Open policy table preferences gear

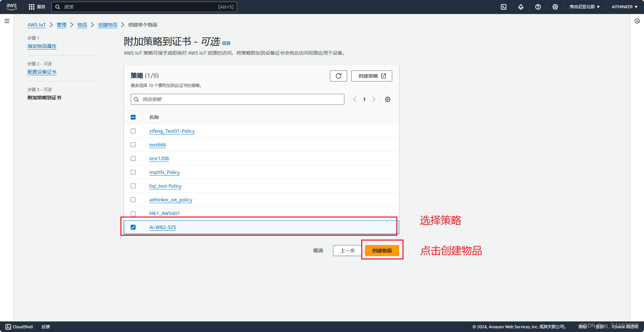click(388, 99)
